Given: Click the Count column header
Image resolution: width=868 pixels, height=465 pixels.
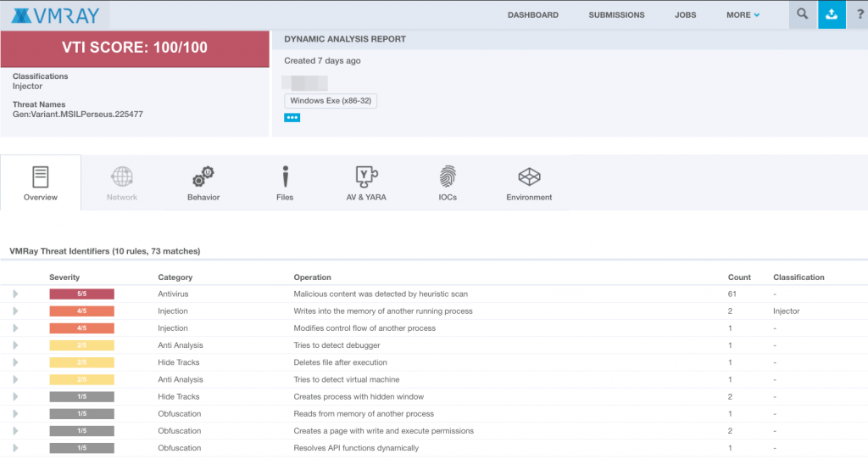Looking at the screenshot, I should click(739, 277).
